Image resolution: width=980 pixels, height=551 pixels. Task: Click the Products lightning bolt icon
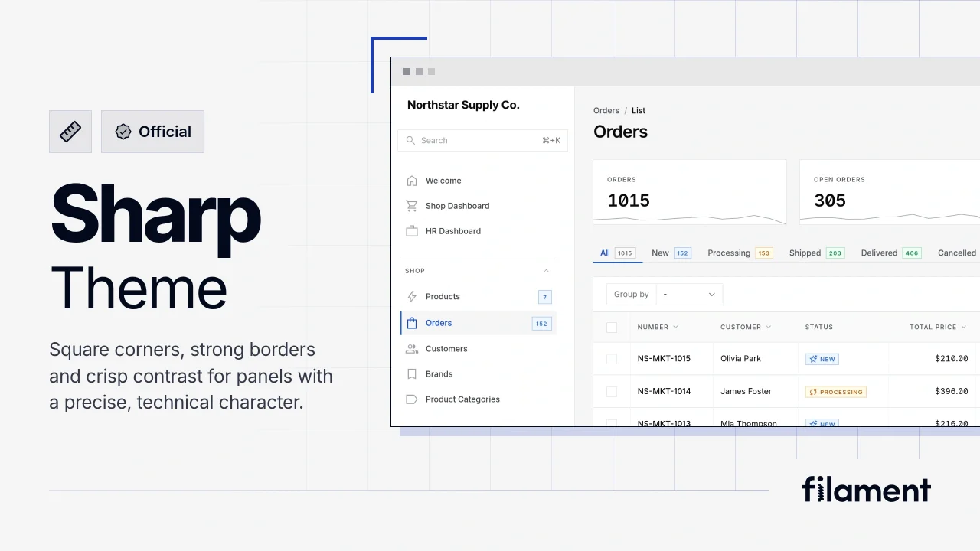pos(412,297)
